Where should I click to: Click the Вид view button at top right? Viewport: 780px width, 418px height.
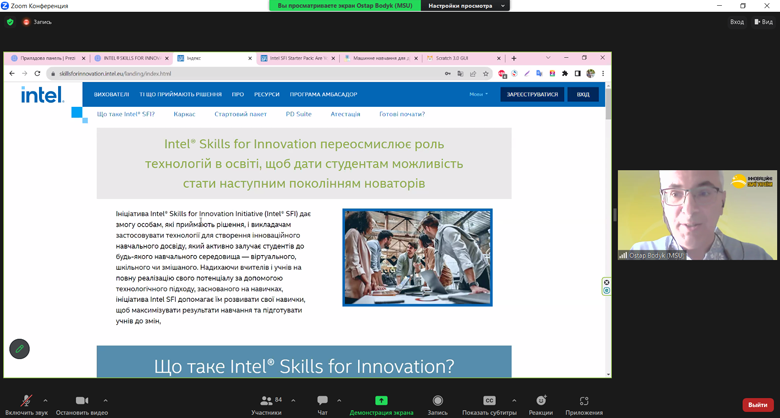click(x=764, y=21)
